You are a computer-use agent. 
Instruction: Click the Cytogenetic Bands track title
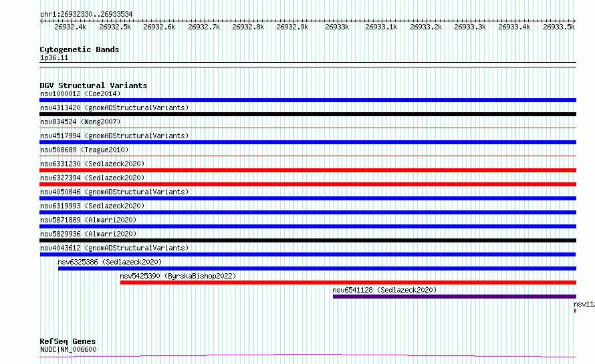pos(80,49)
